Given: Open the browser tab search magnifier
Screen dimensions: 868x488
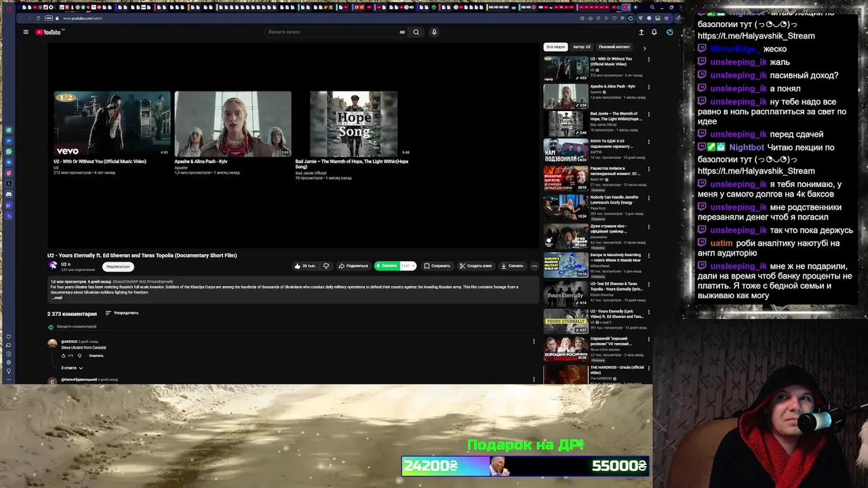Looking at the screenshot, I should (652, 7).
